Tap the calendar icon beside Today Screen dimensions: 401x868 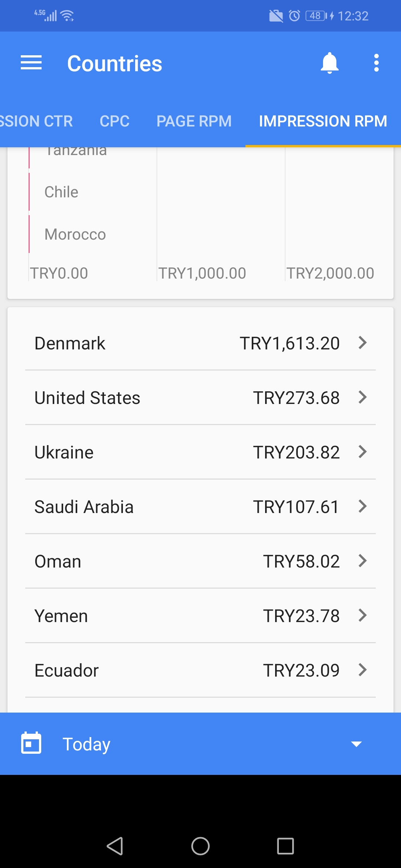[x=31, y=743]
